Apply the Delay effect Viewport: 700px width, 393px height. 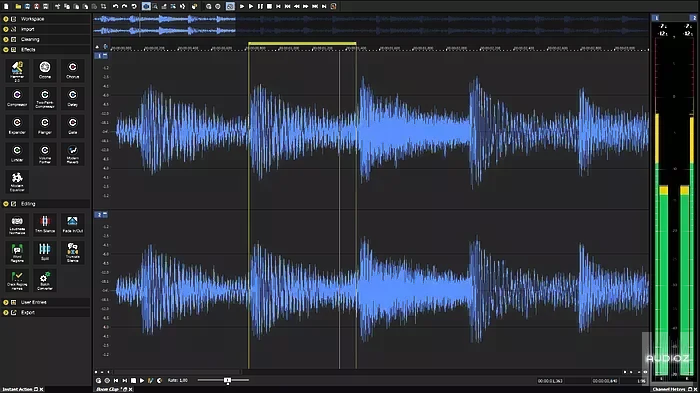(72, 98)
